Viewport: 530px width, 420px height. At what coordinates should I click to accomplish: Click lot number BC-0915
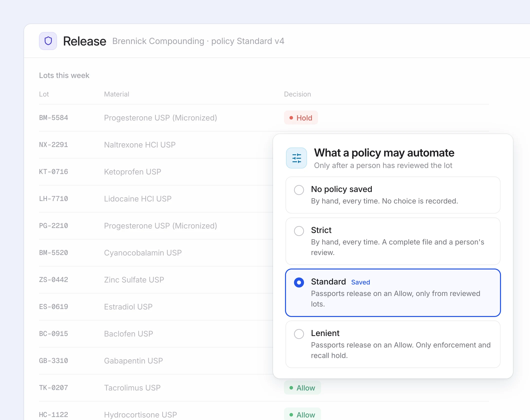tap(54, 334)
